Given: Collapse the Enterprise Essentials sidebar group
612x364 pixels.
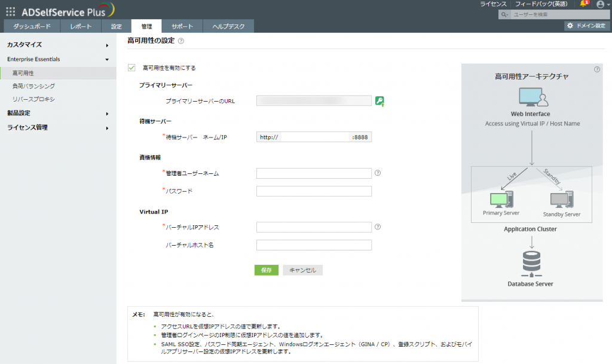Looking at the screenshot, I should point(33,59).
